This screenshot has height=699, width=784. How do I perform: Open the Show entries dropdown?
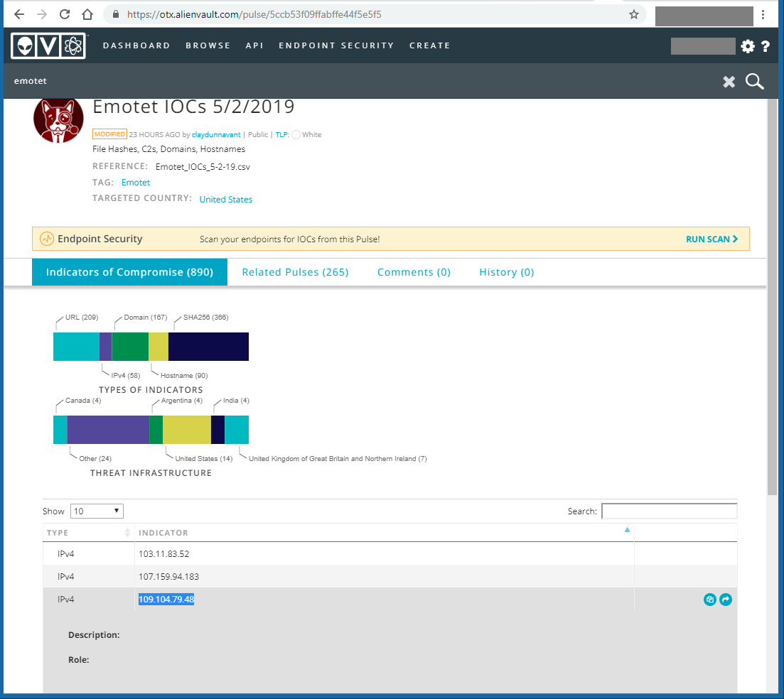[x=97, y=511]
